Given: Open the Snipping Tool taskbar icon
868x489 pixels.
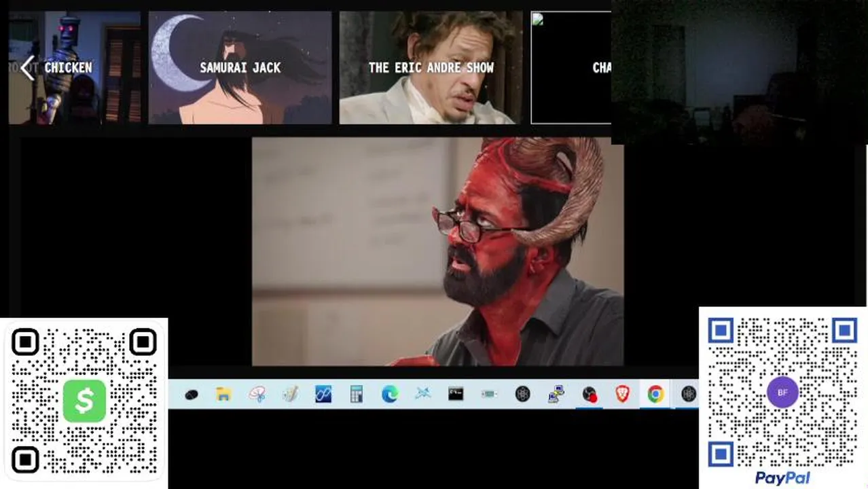Looking at the screenshot, I should click(257, 394).
